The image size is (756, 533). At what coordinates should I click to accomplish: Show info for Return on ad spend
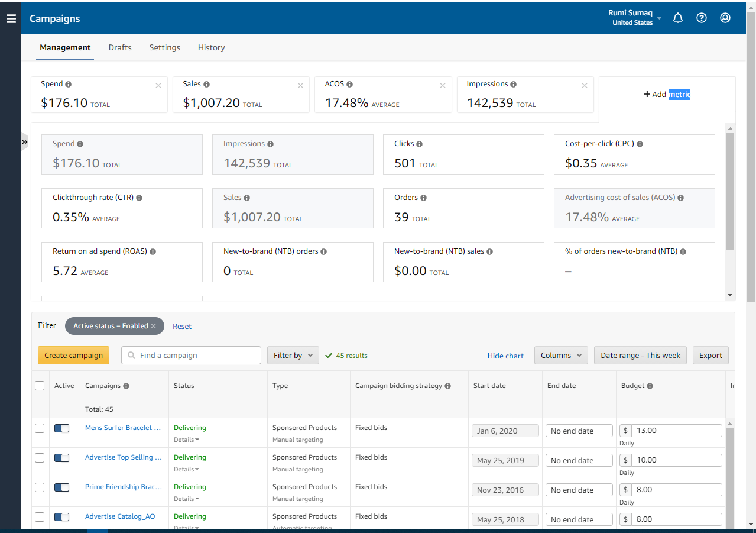153,251
